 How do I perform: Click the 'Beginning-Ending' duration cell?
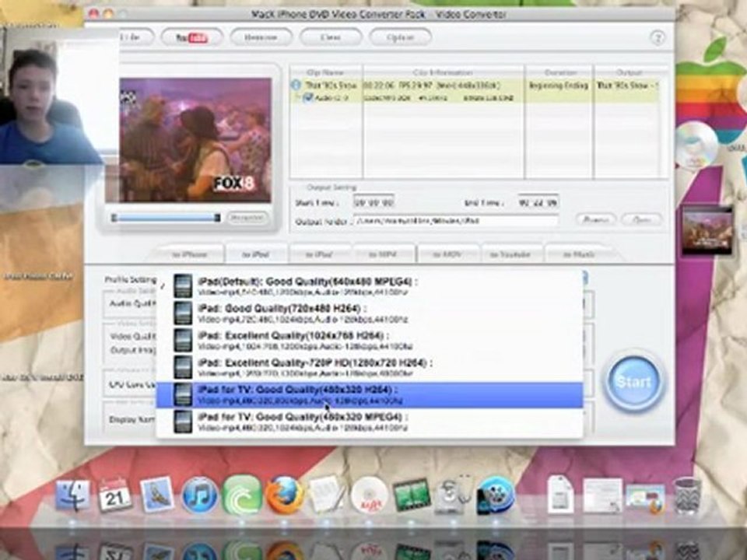[x=559, y=86]
